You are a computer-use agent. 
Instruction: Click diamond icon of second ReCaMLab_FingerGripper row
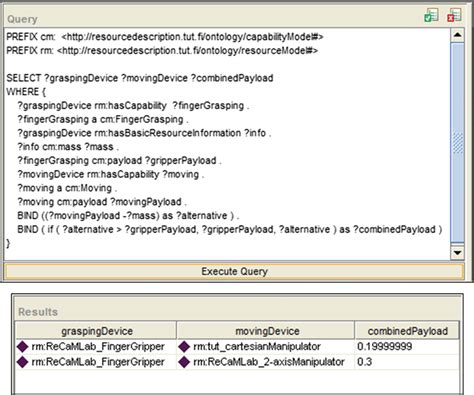point(23,362)
